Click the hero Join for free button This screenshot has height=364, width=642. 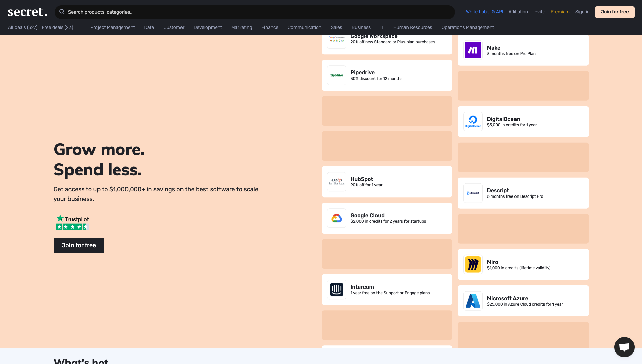79,245
